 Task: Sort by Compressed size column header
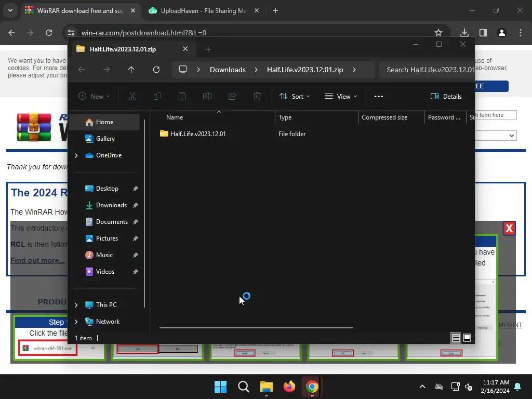[391, 117]
